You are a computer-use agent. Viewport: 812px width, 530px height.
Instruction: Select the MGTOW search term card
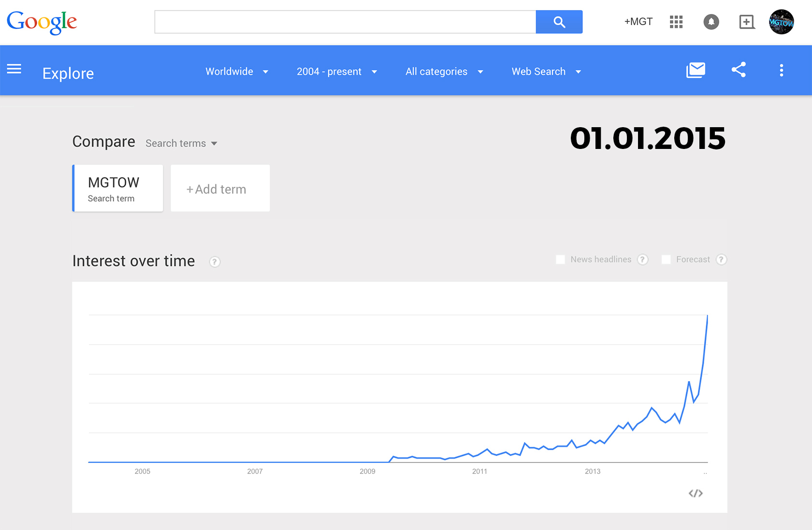[x=118, y=189]
